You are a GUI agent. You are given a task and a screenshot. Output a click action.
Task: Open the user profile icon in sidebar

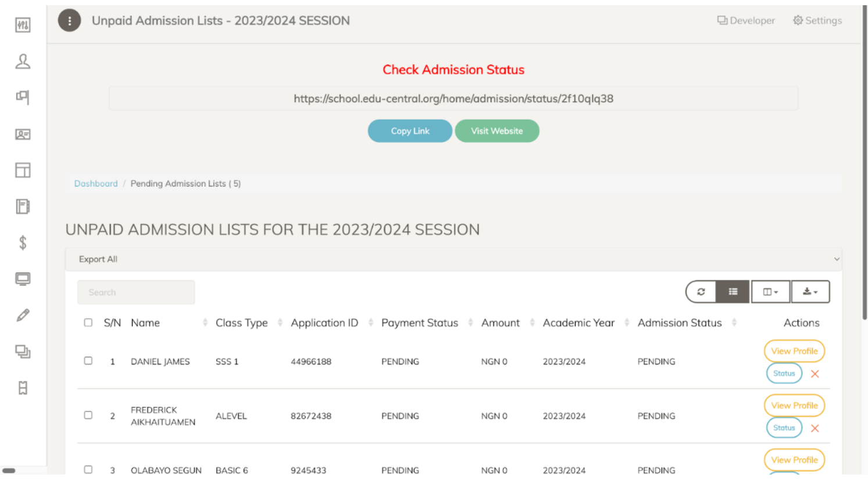pyautogui.click(x=23, y=62)
